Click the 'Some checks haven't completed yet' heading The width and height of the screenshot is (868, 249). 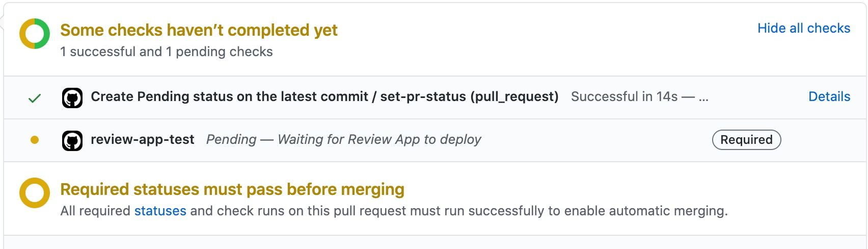pos(199,30)
